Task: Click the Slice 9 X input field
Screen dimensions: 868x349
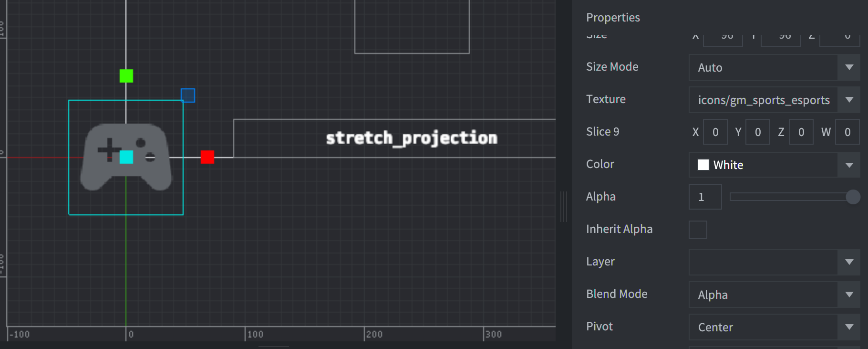Action: coord(715,132)
